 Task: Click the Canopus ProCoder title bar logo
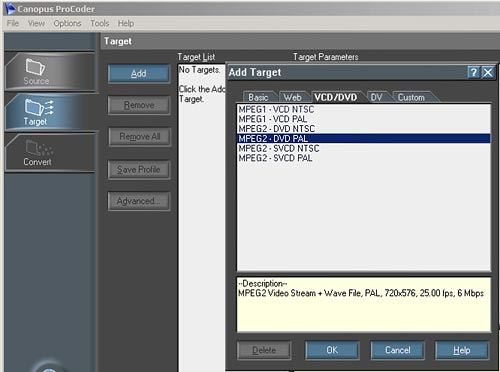pos(10,9)
